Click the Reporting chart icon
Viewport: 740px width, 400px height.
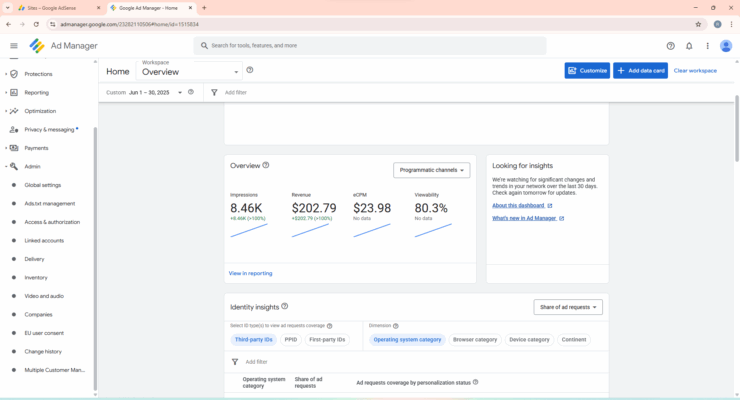(14, 92)
